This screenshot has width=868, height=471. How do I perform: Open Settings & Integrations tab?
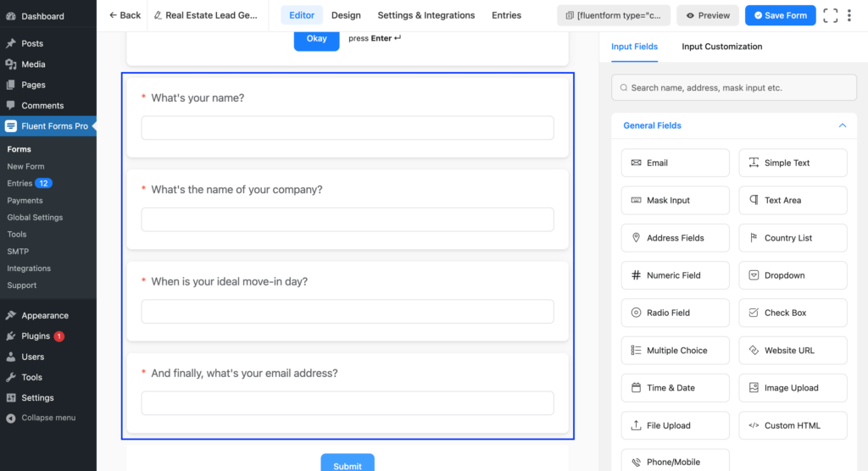point(426,15)
